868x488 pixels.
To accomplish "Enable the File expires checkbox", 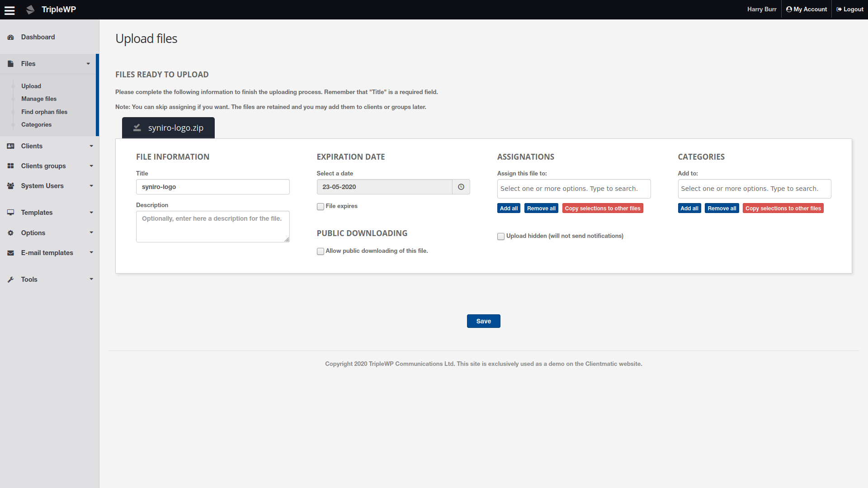I will click(321, 207).
